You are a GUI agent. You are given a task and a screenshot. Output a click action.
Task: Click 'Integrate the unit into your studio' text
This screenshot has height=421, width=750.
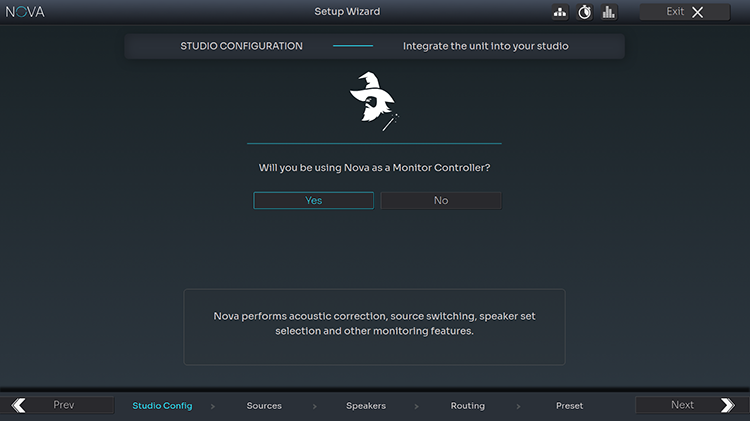[x=485, y=46]
